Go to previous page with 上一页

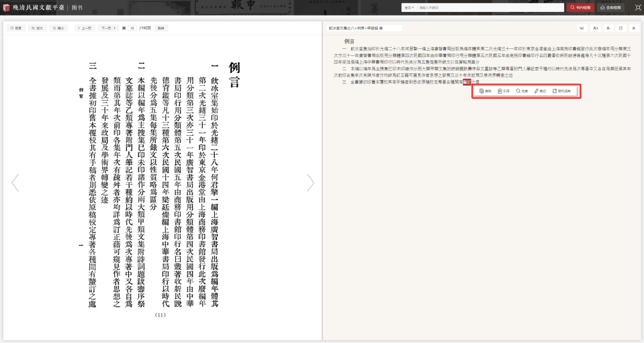85,28
